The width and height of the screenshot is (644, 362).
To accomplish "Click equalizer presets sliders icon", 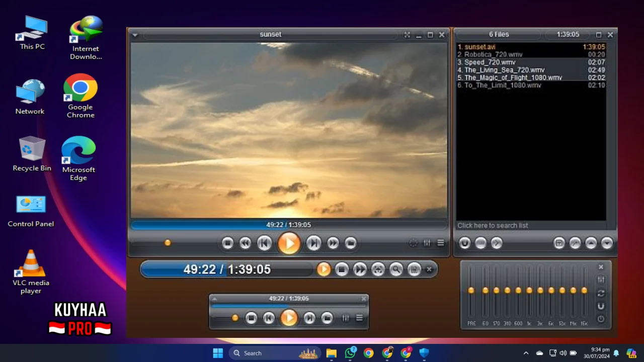I will pos(601,280).
